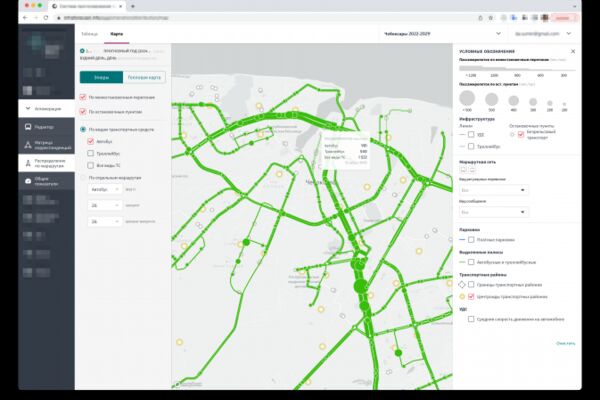
Task: Select the teal Эпюры button
Action: coord(101,77)
